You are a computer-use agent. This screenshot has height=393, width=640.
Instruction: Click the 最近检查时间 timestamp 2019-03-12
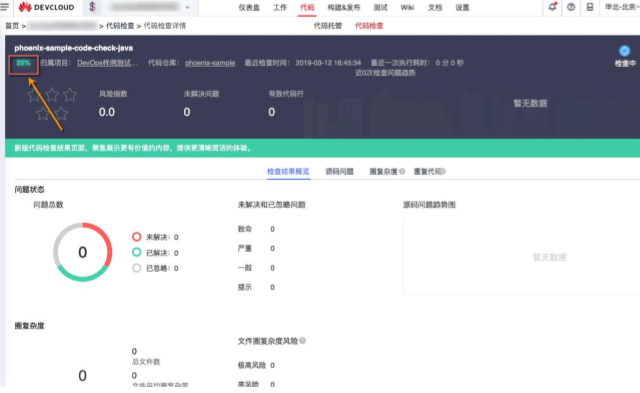click(x=328, y=63)
